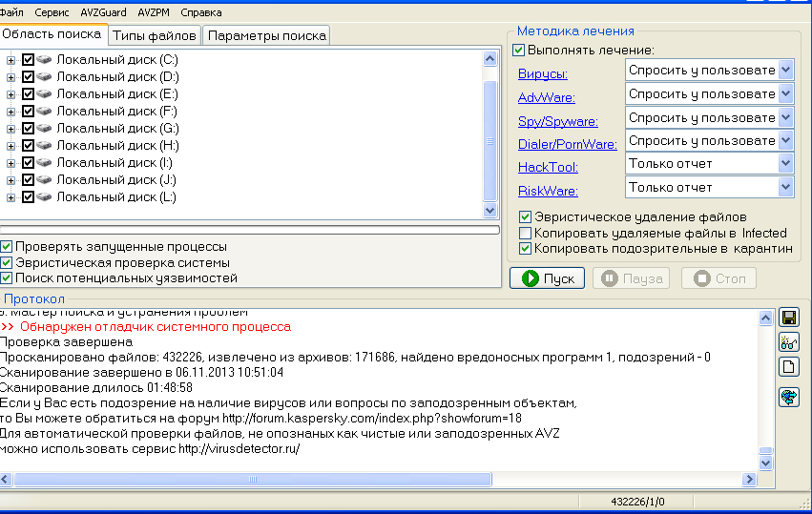This screenshot has height=514, width=812.
Task: Toggle Проверять запущенные процессы checkbox
Action: point(7,247)
